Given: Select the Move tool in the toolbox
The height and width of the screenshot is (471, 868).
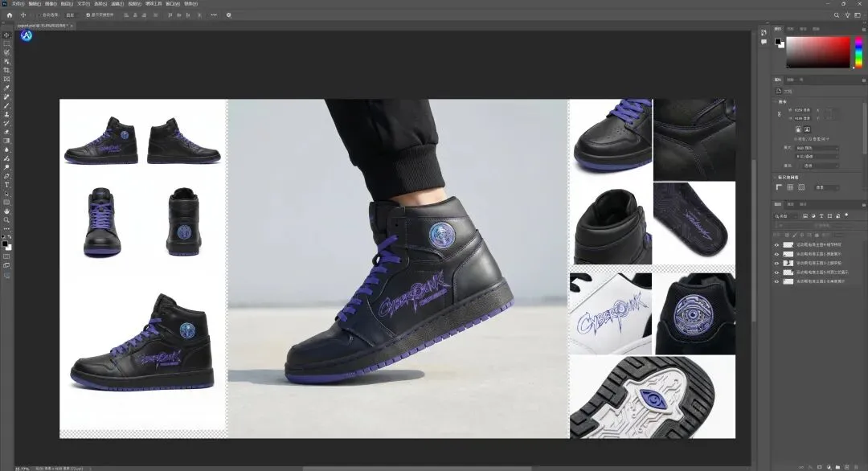Looking at the screenshot, I should (6, 35).
